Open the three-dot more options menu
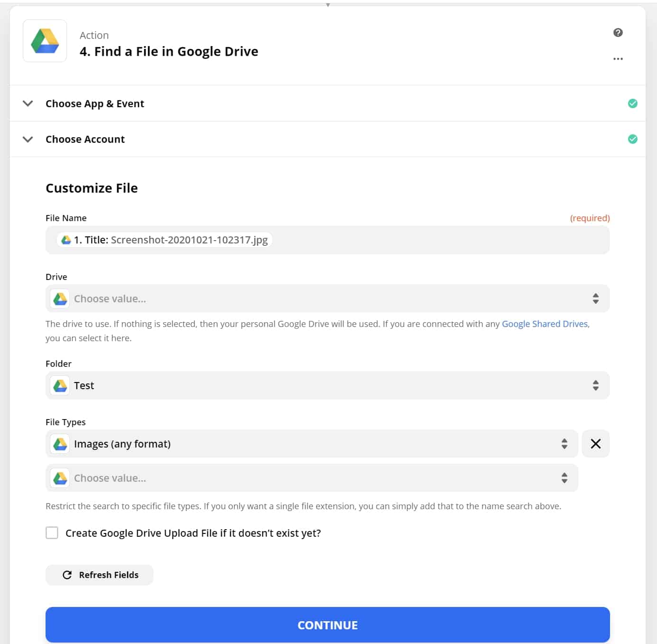 click(618, 59)
